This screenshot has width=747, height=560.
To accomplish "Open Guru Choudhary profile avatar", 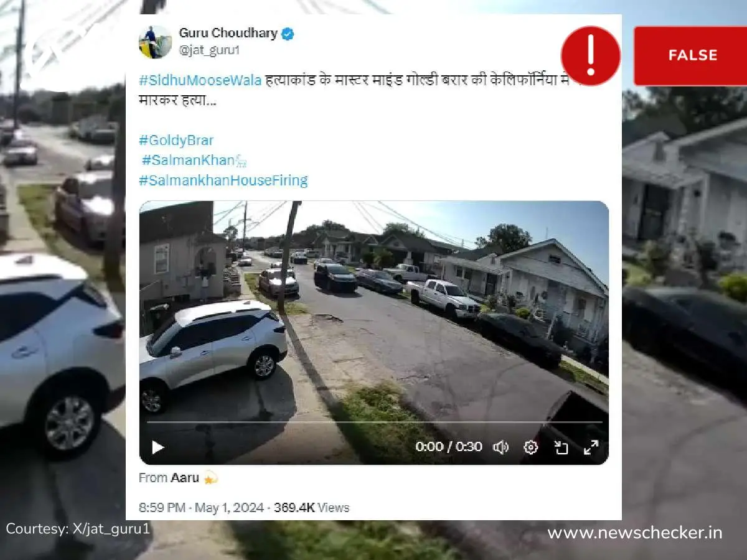I will click(x=155, y=42).
